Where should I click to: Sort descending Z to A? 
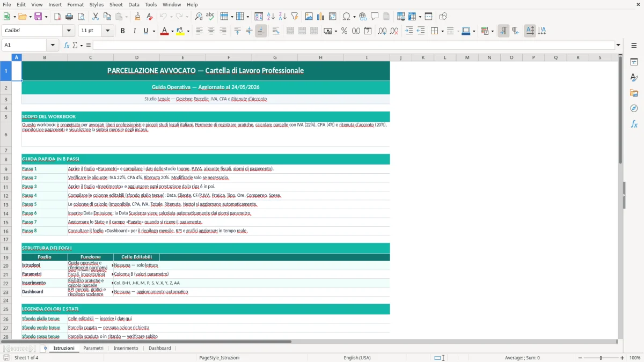pos(282,17)
